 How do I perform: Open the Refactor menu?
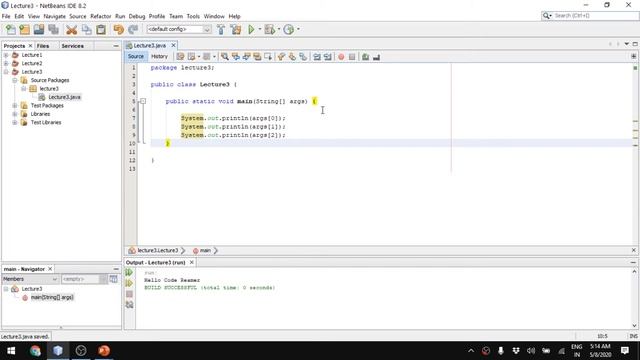100,16
